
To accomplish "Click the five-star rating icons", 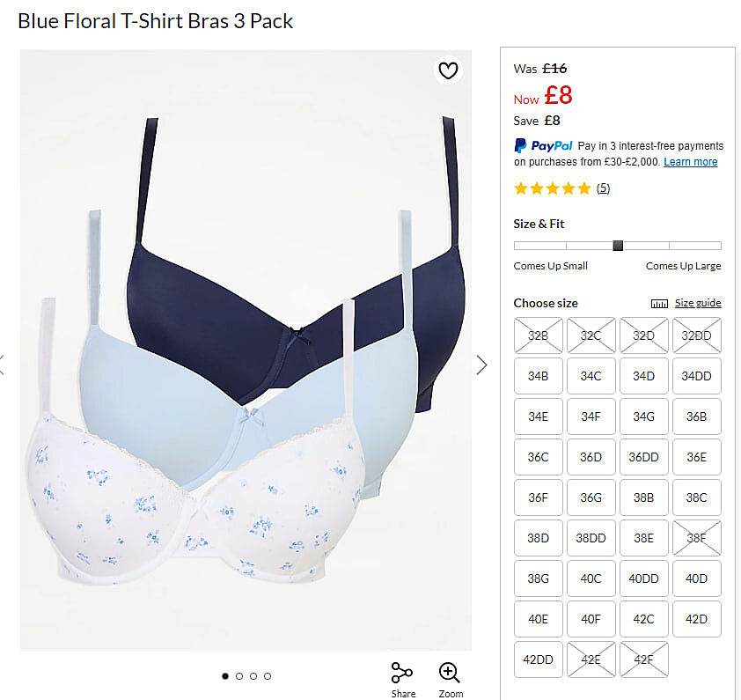I will point(553,188).
